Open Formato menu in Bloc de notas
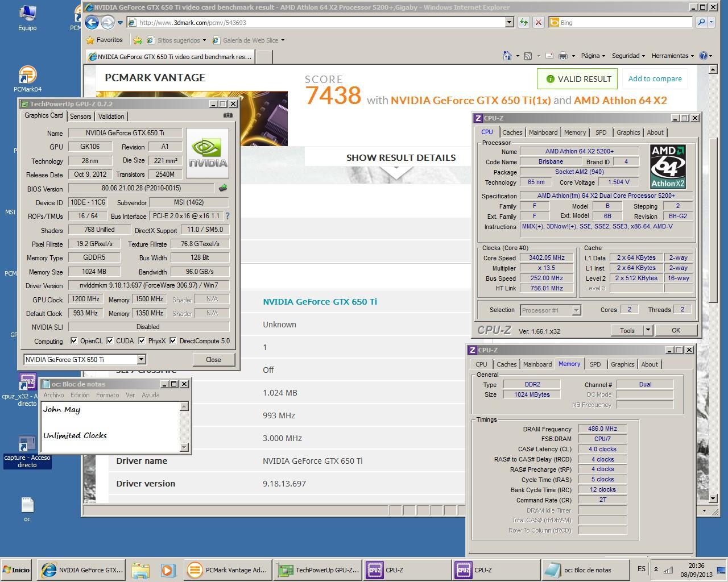The image size is (728, 582). [x=107, y=395]
